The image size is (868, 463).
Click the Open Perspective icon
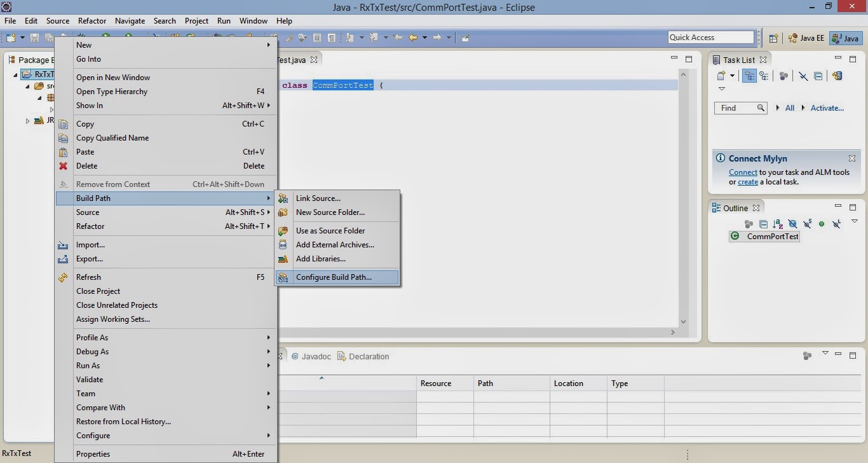coord(773,38)
